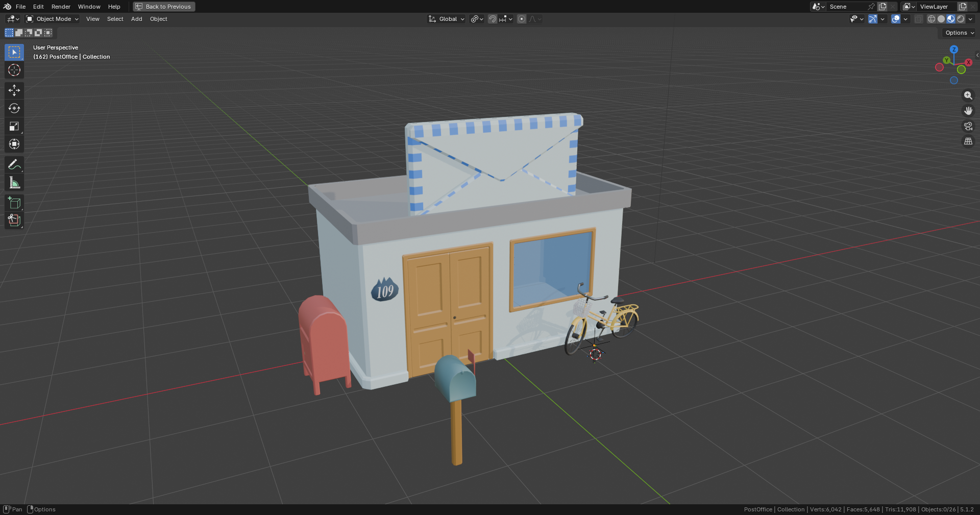The width and height of the screenshot is (980, 515).
Task: Open the File menu
Action: point(20,7)
